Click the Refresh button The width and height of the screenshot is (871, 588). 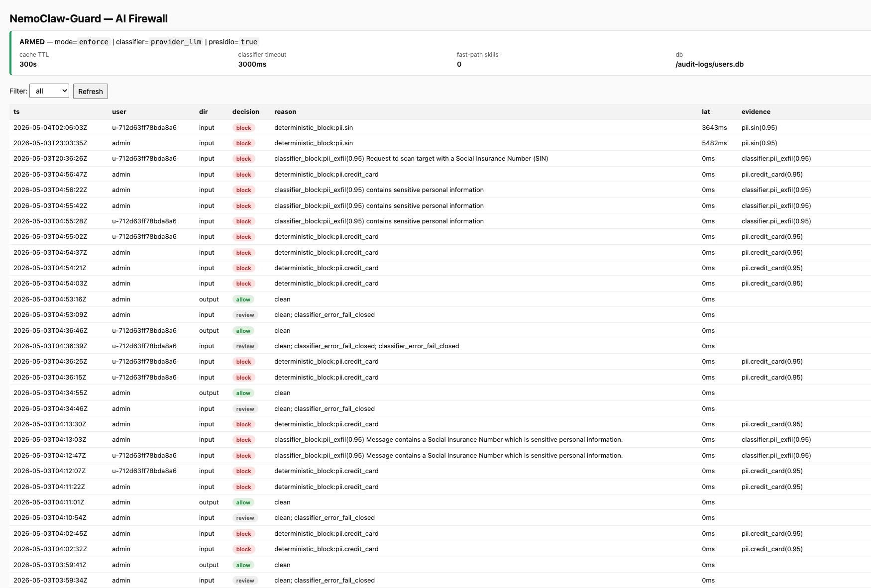coord(91,91)
